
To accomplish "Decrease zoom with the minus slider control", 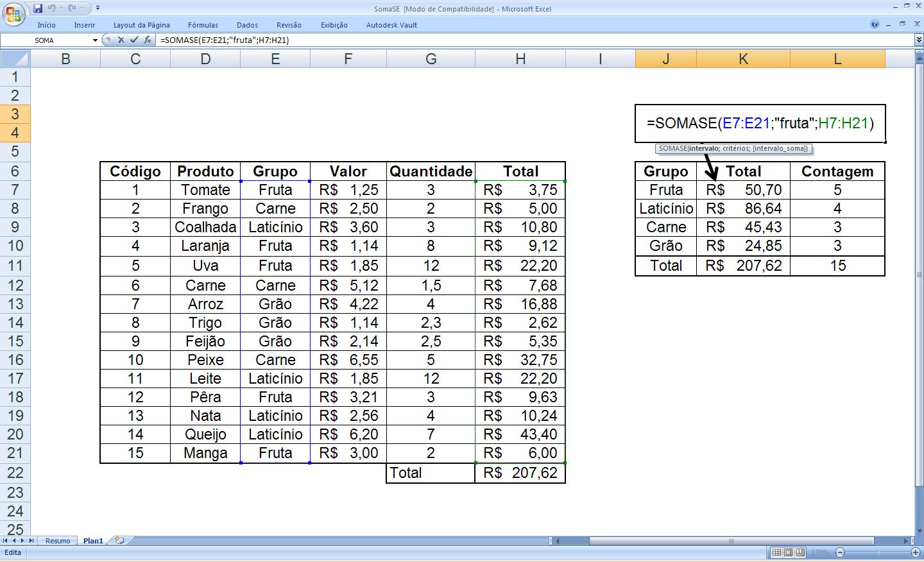I will (840, 551).
